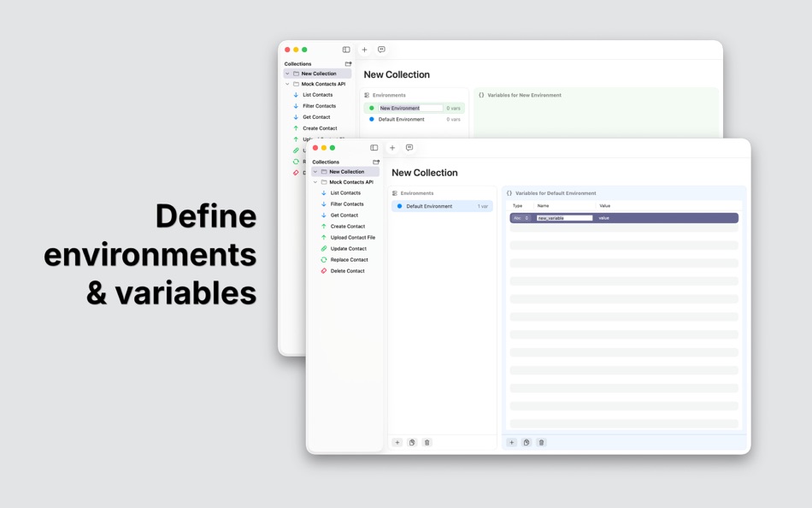Click new collection folder icon in front sidebar
Image resolution: width=812 pixels, height=508 pixels.
click(x=376, y=162)
